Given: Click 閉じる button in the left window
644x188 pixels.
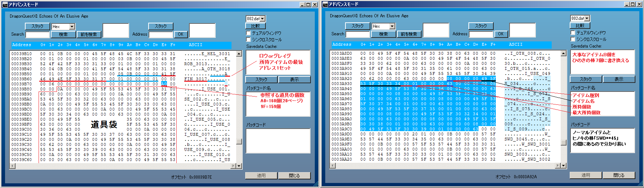Looking at the screenshot, I should [294, 176].
